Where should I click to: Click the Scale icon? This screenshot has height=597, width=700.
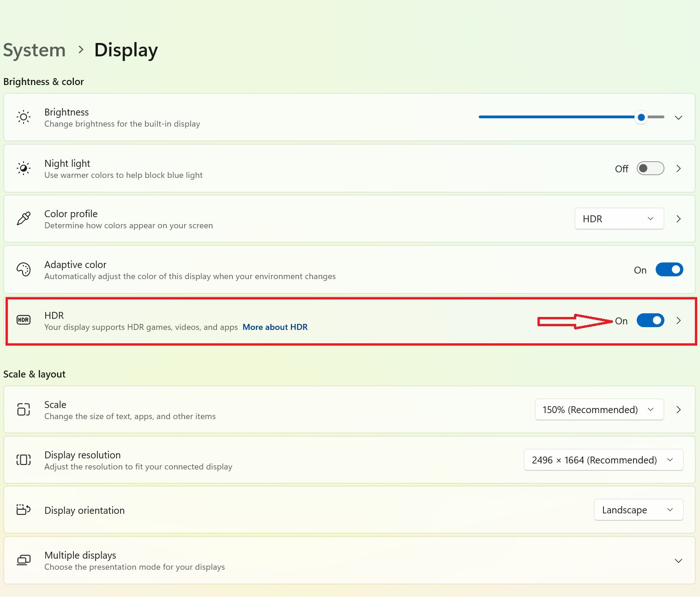point(24,409)
